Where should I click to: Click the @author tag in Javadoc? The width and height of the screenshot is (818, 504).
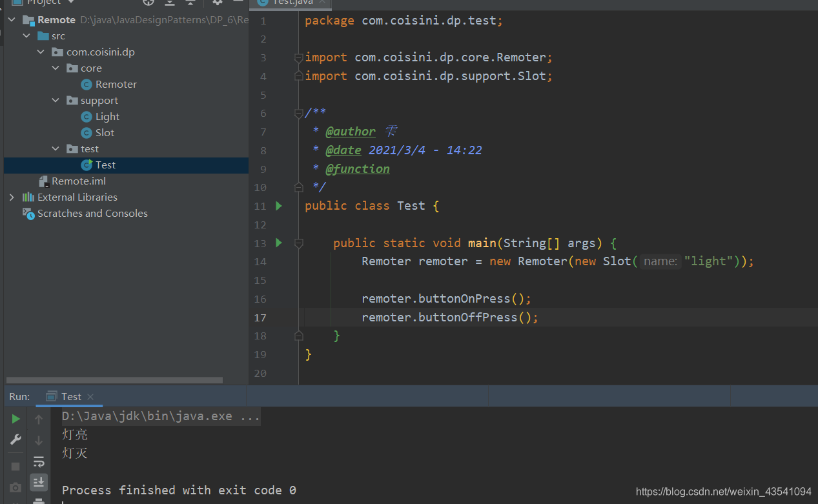pos(350,132)
